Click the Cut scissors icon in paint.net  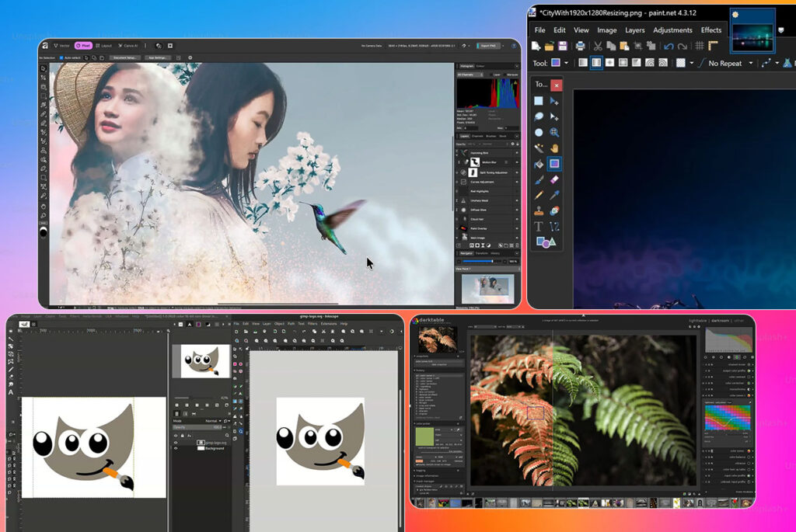tap(598, 46)
